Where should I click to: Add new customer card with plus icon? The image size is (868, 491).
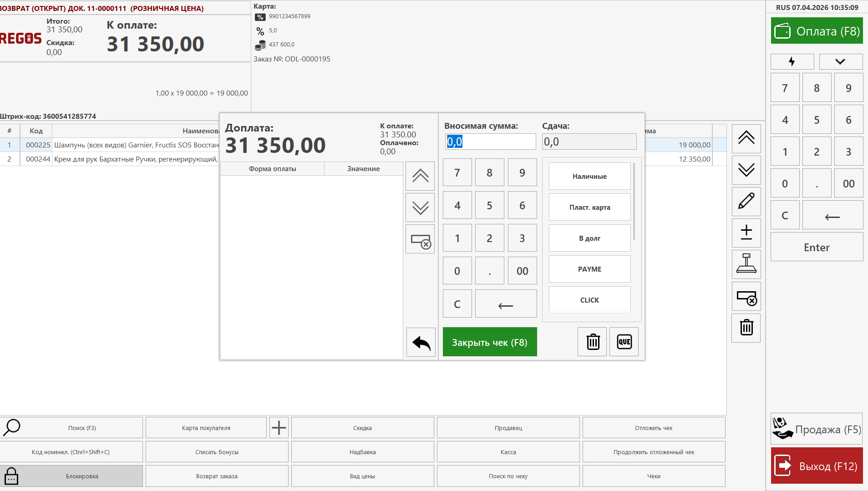[x=279, y=428]
